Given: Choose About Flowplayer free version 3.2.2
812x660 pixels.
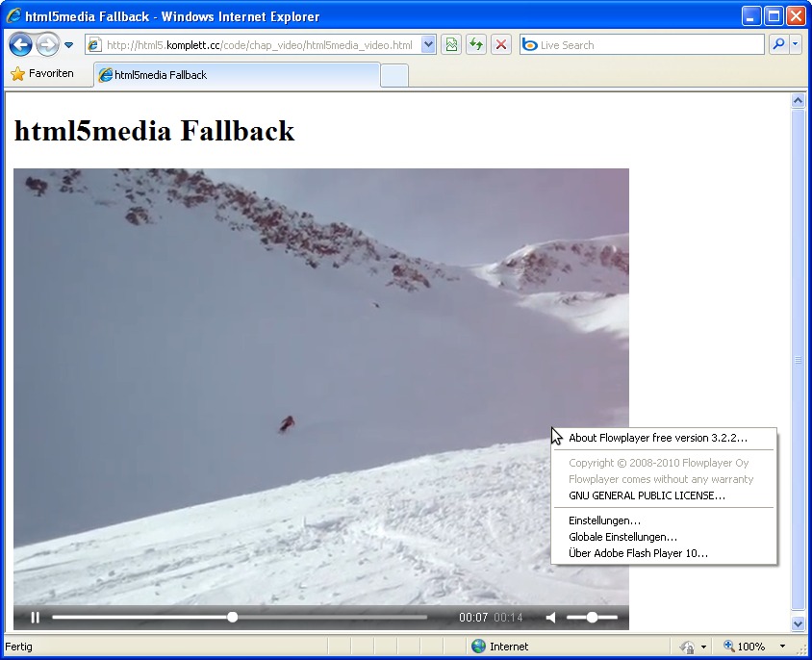Looking at the screenshot, I should click(657, 438).
